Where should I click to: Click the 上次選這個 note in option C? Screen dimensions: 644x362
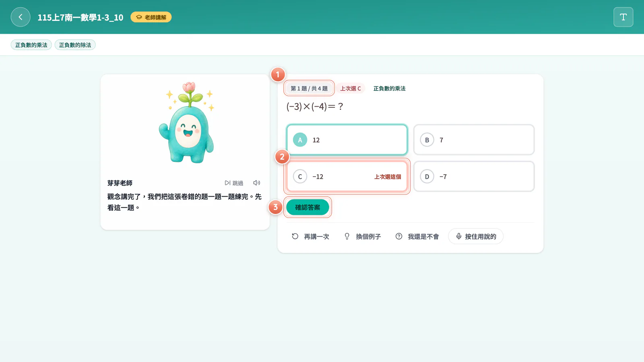[x=388, y=177]
